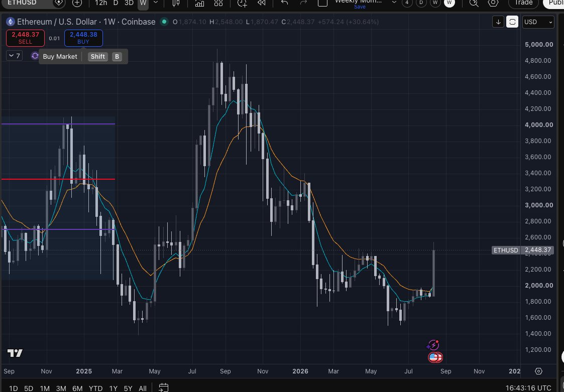This screenshot has height=392, width=564.
Task: Toggle the green market status indicator
Action: tap(164, 22)
